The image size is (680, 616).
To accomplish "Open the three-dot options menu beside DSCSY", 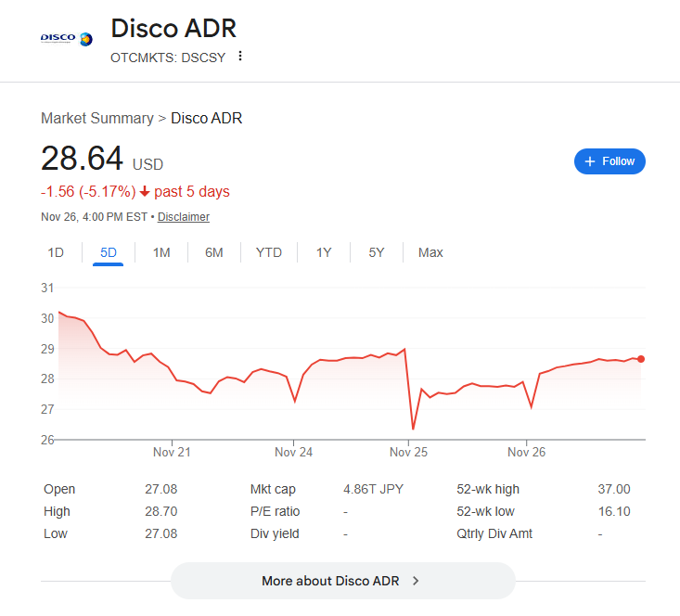I will [x=240, y=57].
